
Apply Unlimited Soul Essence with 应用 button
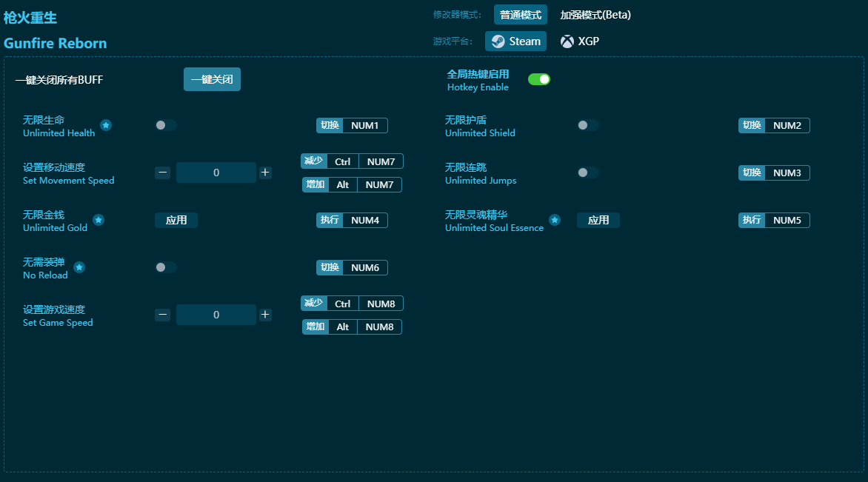pos(598,220)
